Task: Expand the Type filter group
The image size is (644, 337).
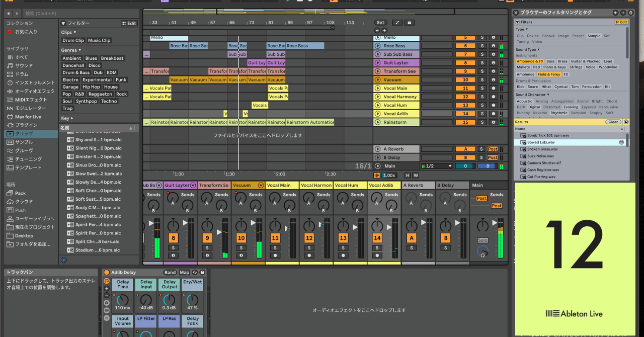Action: (x=522, y=29)
